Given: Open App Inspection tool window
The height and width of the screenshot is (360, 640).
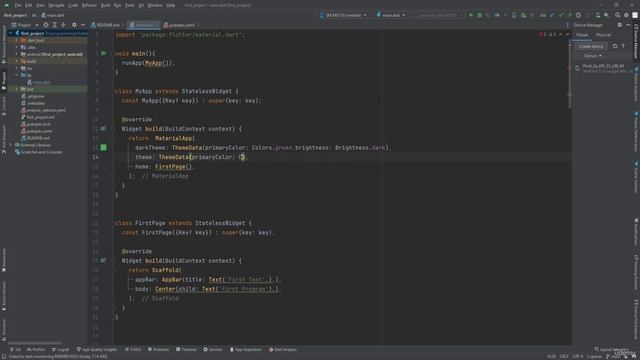Looking at the screenshot, I should coord(245,349).
